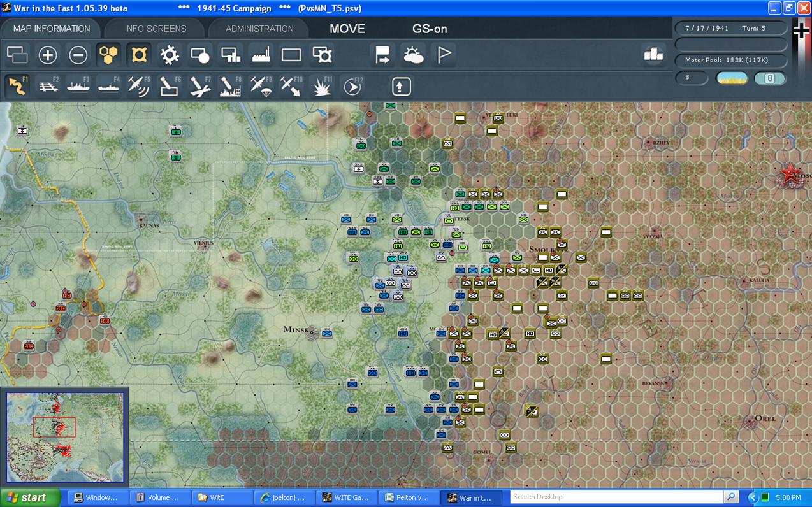Open the Windows start button
The height and width of the screenshot is (507, 812).
tap(30, 497)
